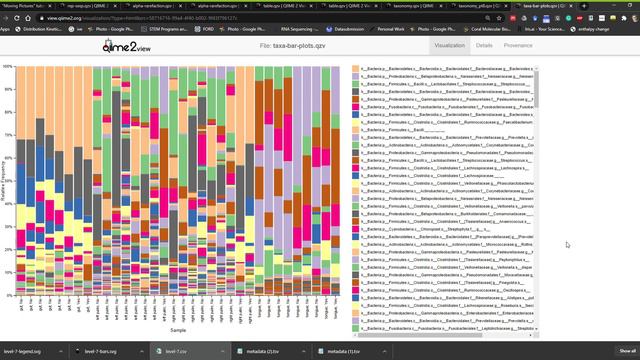Switch to the taxonomy.qzv browser tab

coord(414,6)
